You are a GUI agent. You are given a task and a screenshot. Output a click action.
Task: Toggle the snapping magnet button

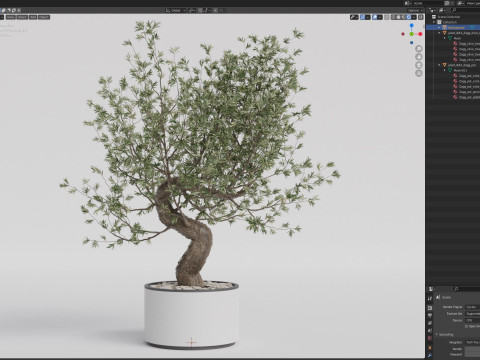coord(200,10)
